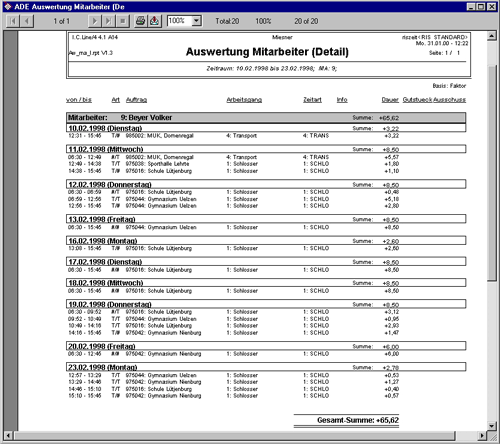Click duration value +6,00 on 20.02.1998
The height and width of the screenshot is (444, 500).
tap(392, 354)
